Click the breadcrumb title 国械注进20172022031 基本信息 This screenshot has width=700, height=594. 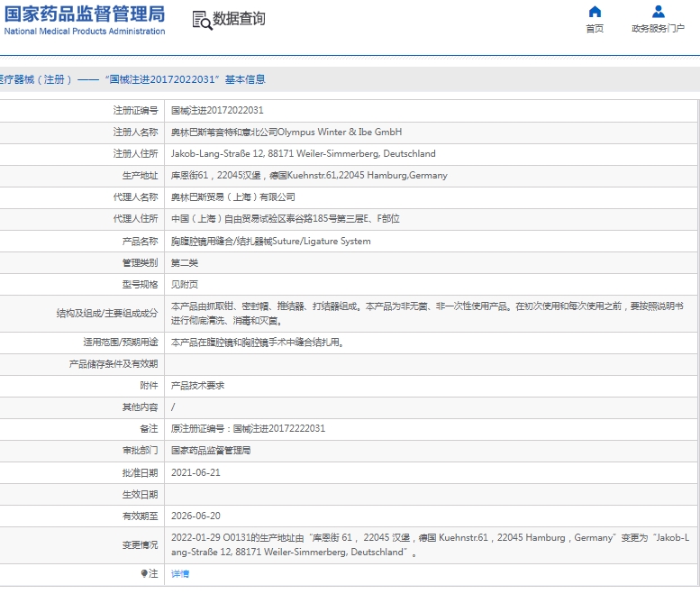186,79
